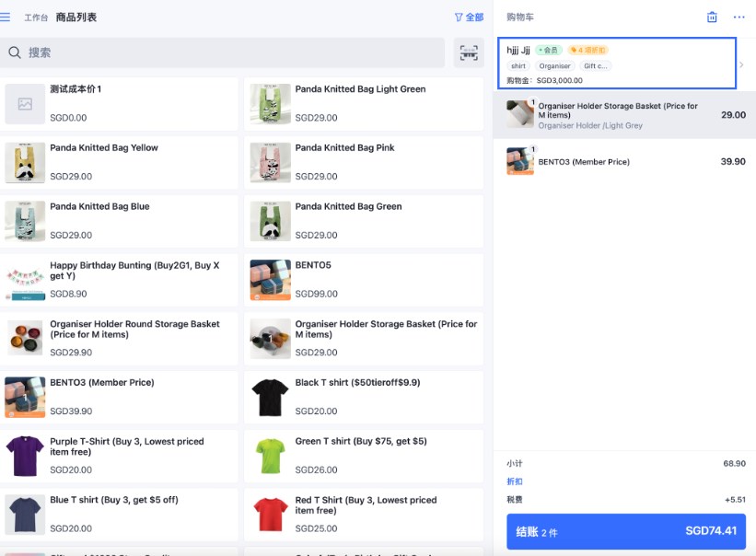Click the barcode scanner icon
This screenshot has width=756, height=556.
(469, 52)
